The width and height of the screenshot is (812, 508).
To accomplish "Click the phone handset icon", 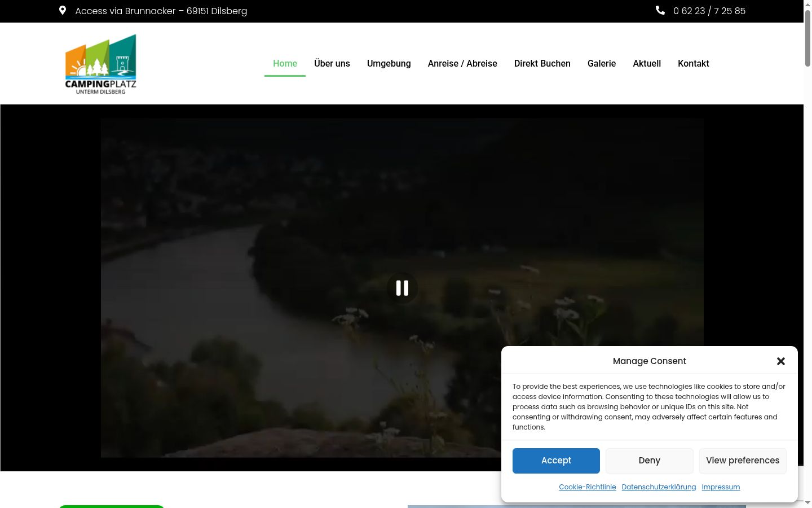I will click(660, 10).
